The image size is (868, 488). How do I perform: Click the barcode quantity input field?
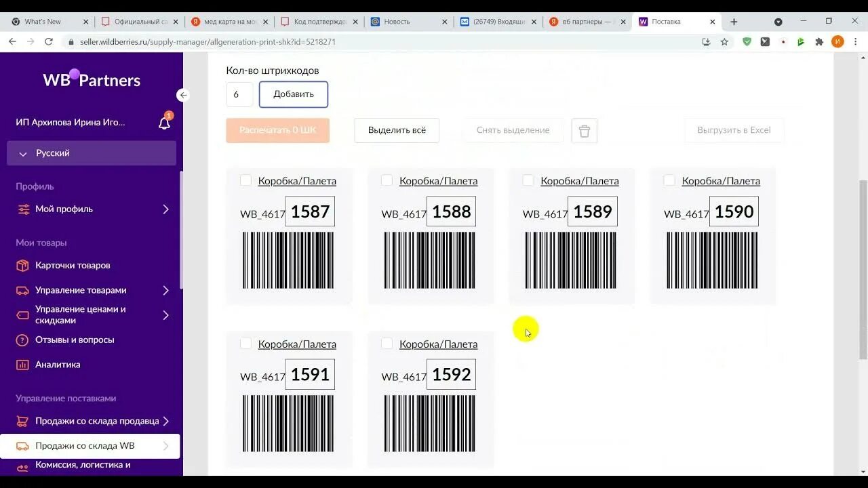pyautogui.click(x=239, y=94)
